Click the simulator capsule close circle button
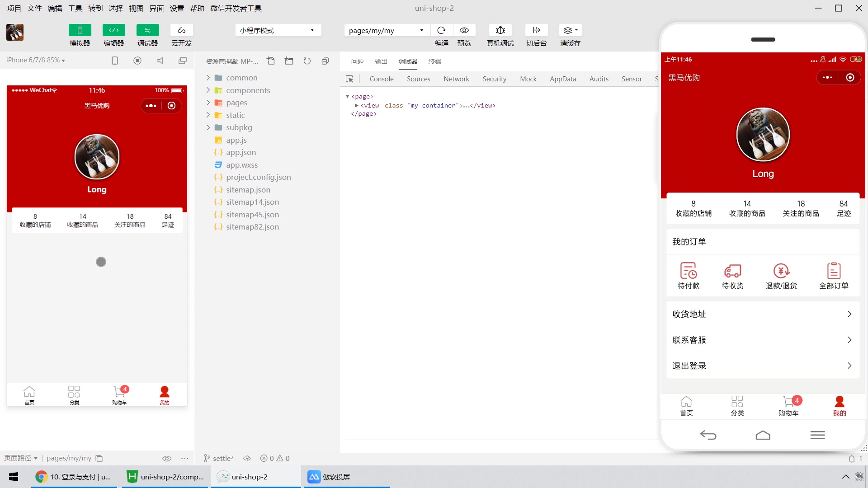The width and height of the screenshot is (868, 488). 171,106
